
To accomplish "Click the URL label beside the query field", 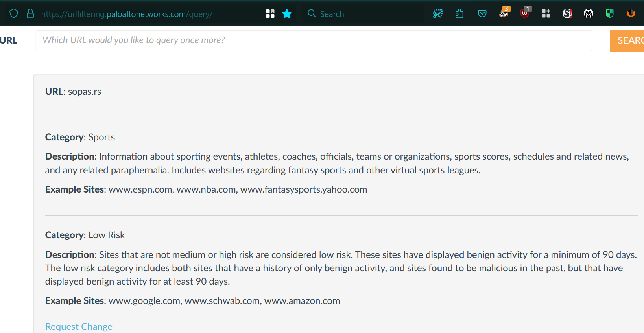I will pos(9,40).
